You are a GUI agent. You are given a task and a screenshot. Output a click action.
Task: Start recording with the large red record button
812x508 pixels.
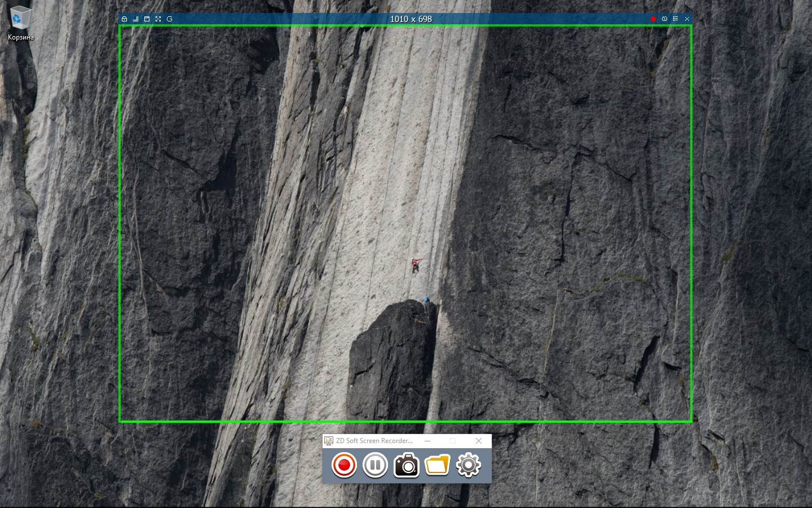pyautogui.click(x=344, y=466)
